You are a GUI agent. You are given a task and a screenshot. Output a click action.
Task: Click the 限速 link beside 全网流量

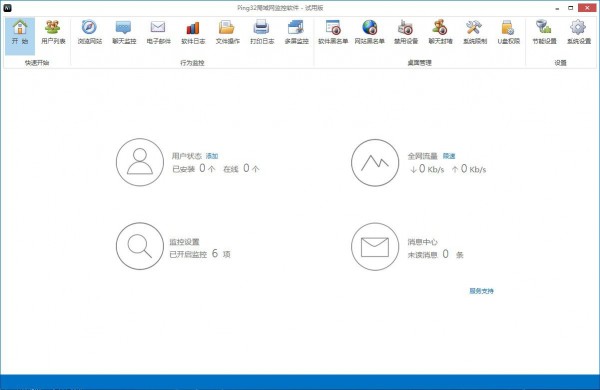[449, 156]
